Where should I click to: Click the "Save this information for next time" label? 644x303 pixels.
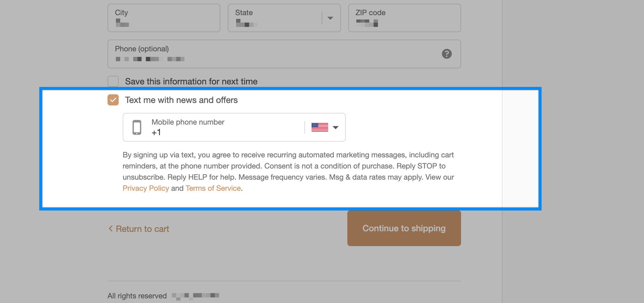point(191,81)
